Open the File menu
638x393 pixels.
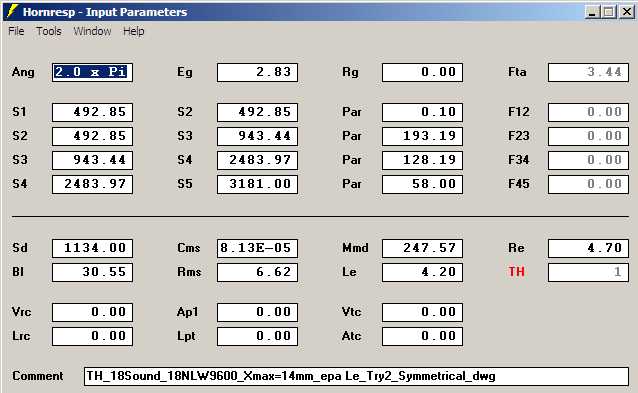click(16, 31)
